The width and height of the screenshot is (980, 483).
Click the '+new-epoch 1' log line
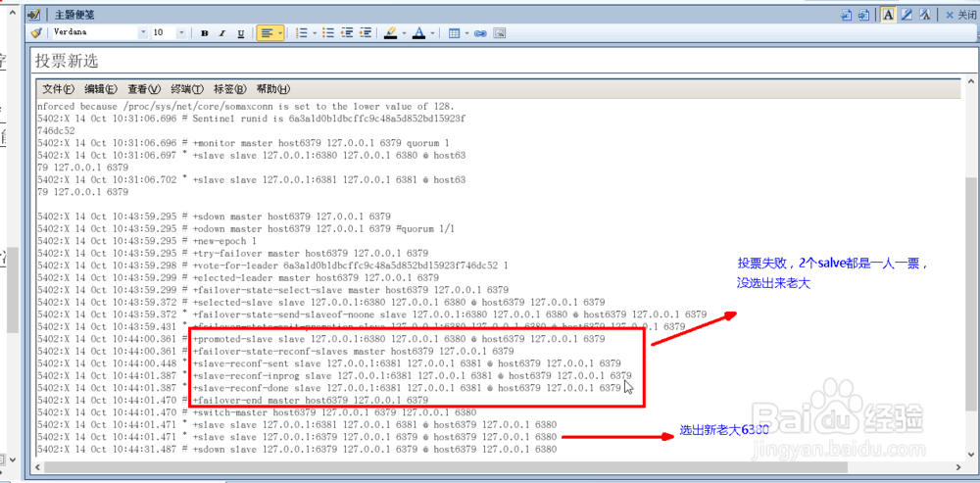(x=149, y=241)
